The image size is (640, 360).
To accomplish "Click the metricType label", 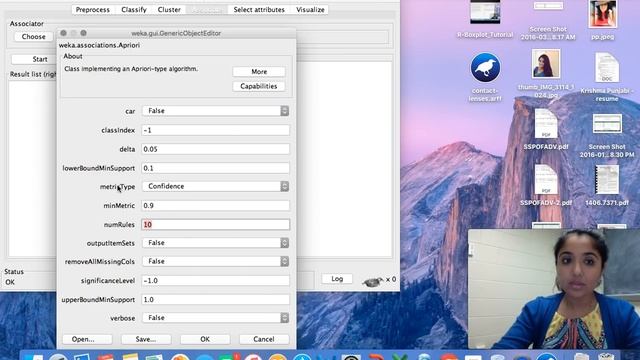I will point(117,187).
